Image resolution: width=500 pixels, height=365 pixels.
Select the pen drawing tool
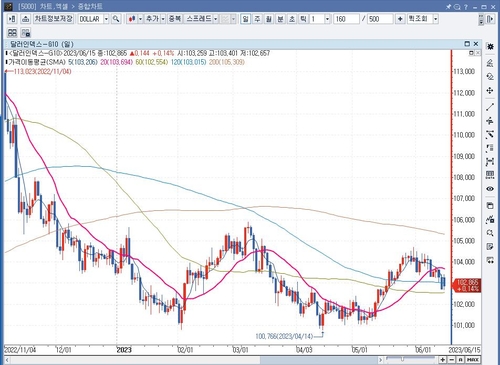point(490,62)
